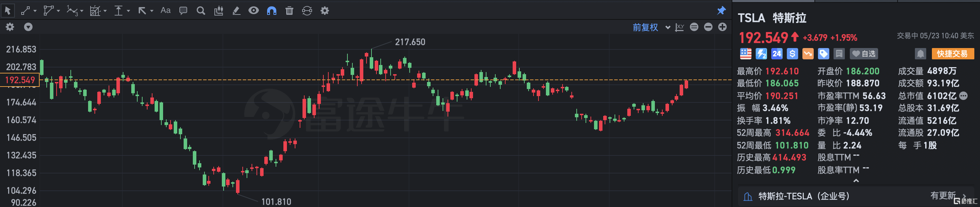Add a comment bubble note

coord(183,11)
